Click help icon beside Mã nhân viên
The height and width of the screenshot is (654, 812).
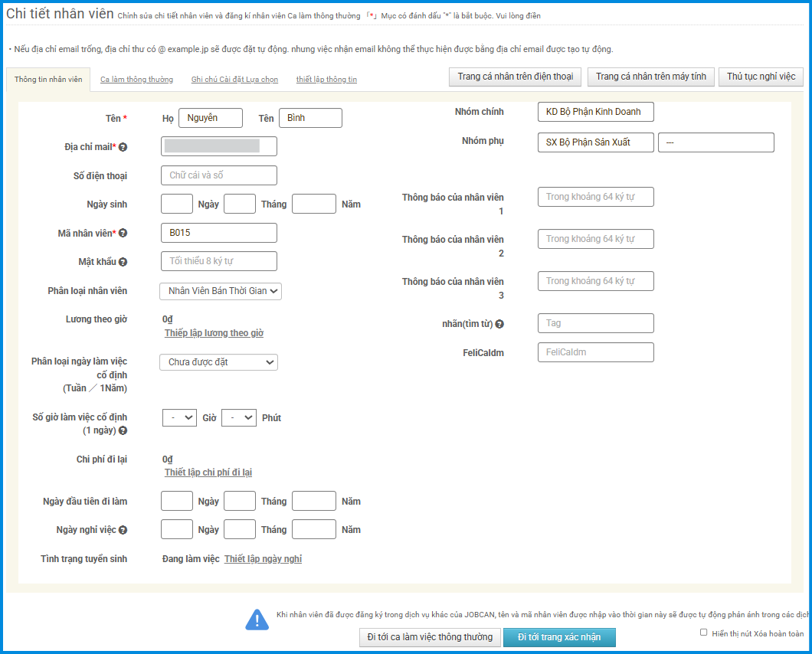click(x=123, y=234)
